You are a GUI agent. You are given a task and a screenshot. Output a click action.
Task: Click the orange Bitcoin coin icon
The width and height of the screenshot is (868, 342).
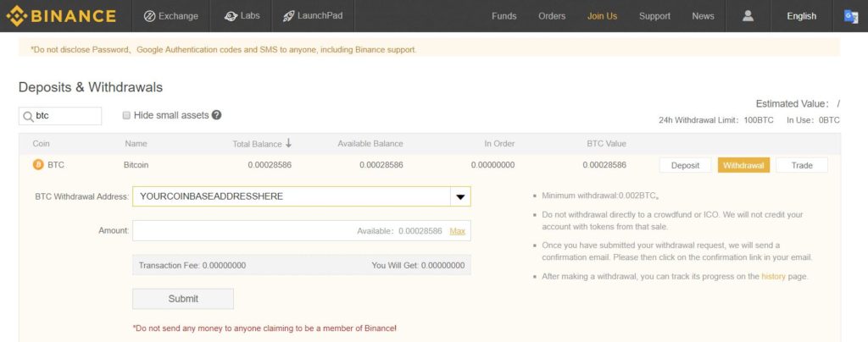tap(38, 165)
